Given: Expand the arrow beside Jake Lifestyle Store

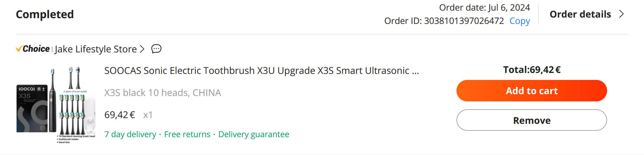Looking at the screenshot, I should coord(142,49).
